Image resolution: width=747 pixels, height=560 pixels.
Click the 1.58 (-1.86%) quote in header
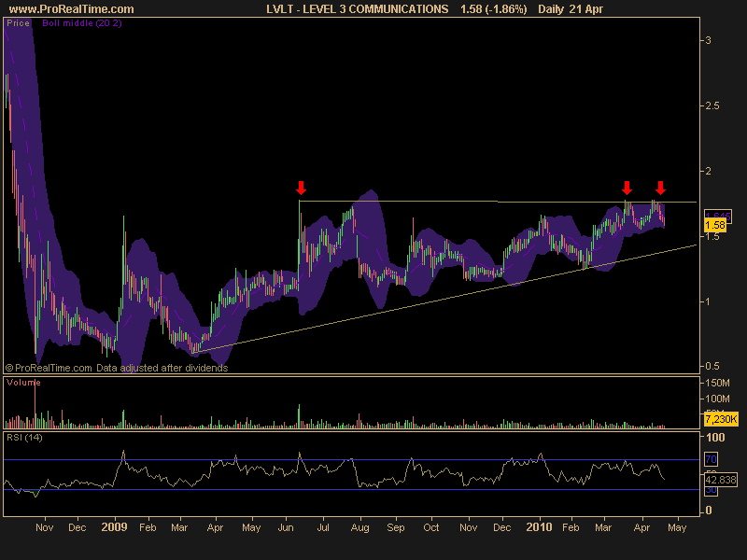(494, 9)
